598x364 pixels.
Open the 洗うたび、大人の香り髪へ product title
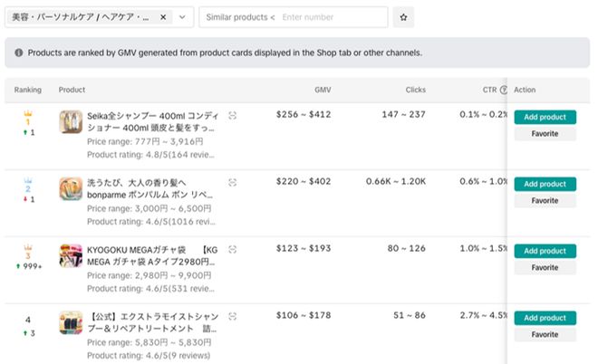(x=149, y=188)
